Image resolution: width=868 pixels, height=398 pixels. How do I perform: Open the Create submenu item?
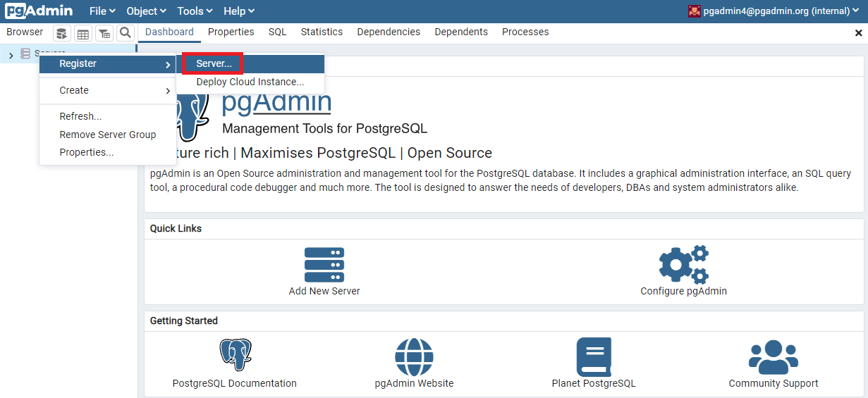click(108, 90)
